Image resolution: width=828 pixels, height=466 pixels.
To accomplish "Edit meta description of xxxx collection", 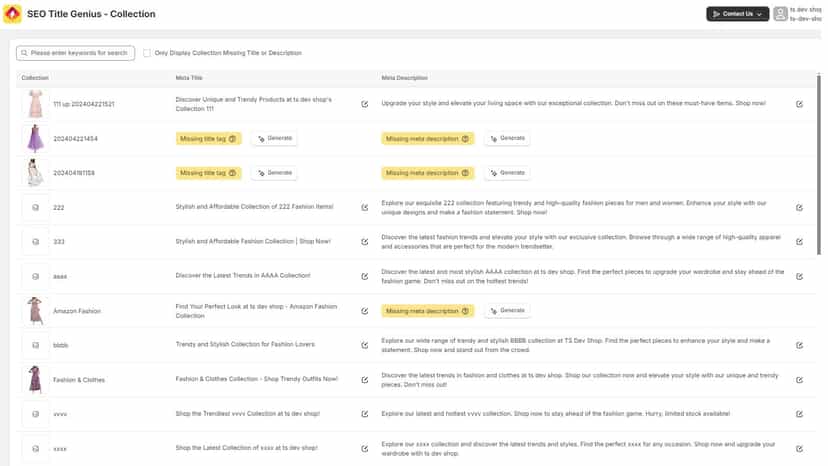I will (799, 449).
